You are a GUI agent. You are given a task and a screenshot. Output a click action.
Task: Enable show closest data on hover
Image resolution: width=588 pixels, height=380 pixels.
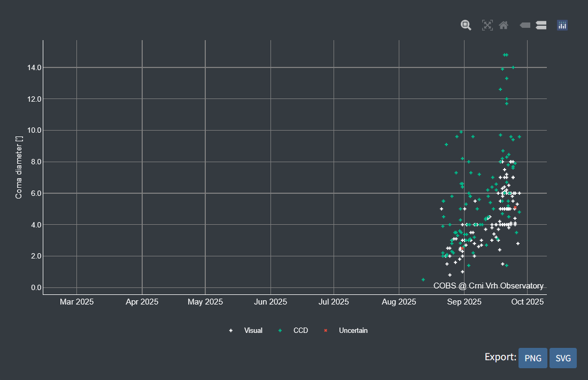coord(525,25)
